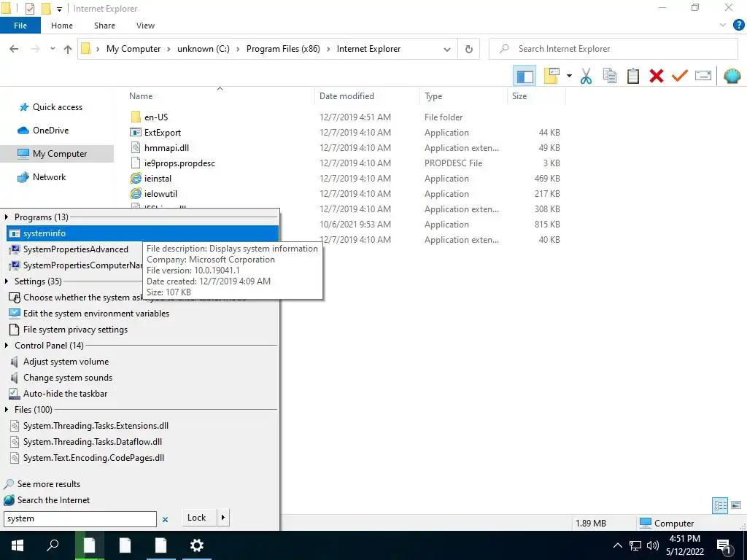Open the Windows Start button

point(18,545)
